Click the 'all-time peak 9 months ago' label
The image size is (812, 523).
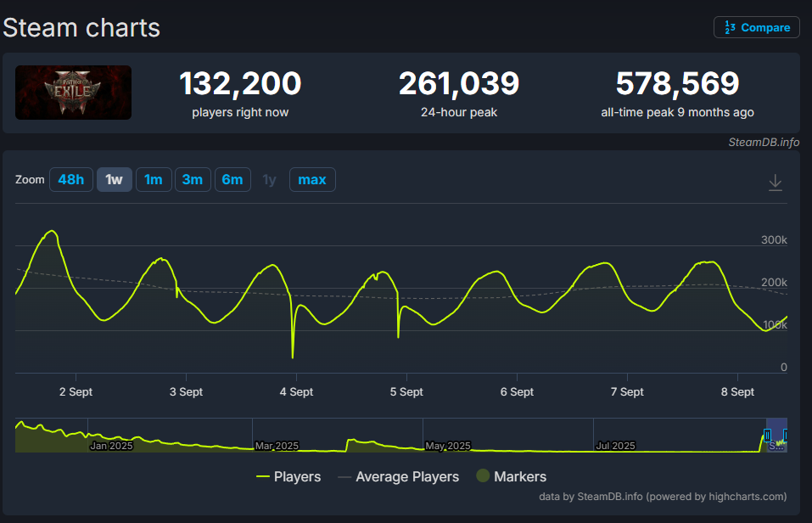coord(677,112)
